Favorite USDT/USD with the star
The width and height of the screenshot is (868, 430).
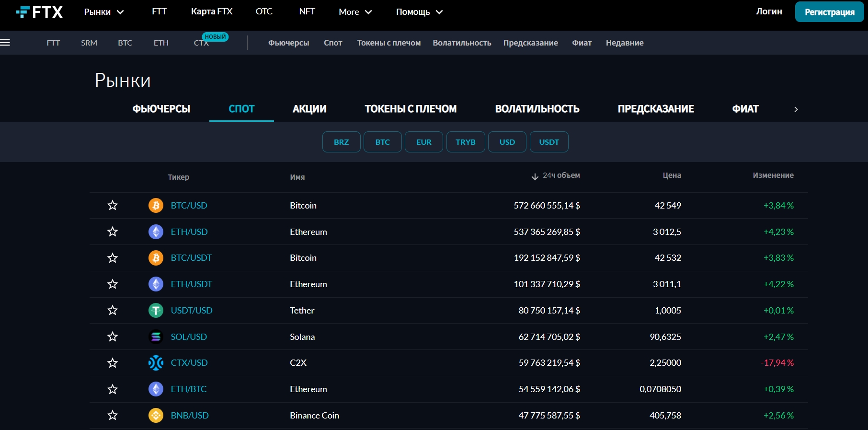pyautogui.click(x=113, y=310)
